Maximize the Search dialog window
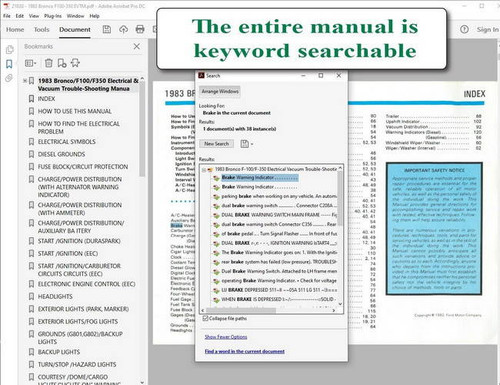The width and height of the screenshot is (500, 385). pyautogui.click(x=321, y=76)
